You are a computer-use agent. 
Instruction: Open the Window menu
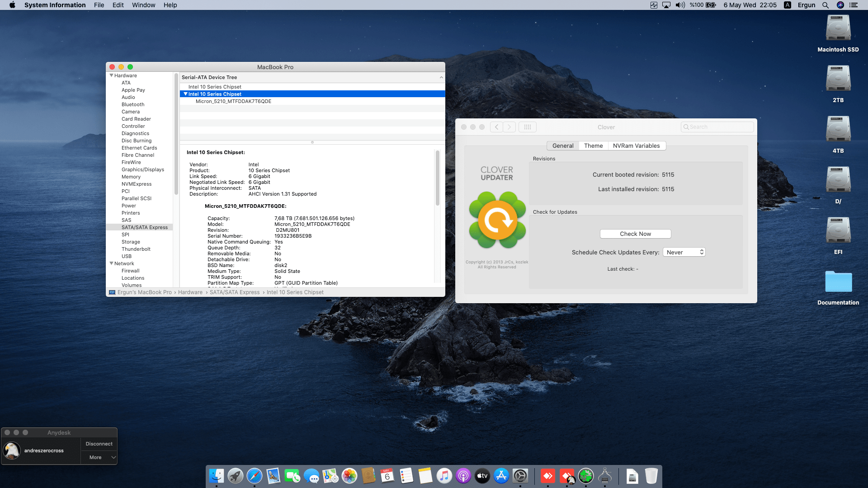[143, 5]
